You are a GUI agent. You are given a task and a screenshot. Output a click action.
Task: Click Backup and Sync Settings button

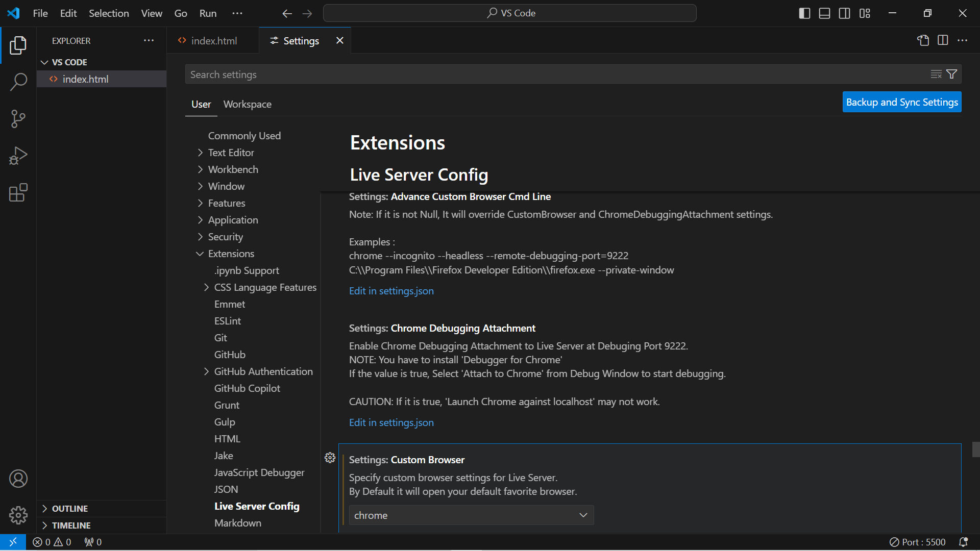(901, 102)
